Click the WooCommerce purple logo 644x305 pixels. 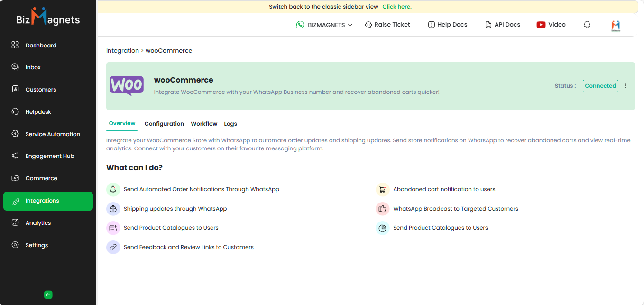(x=127, y=86)
